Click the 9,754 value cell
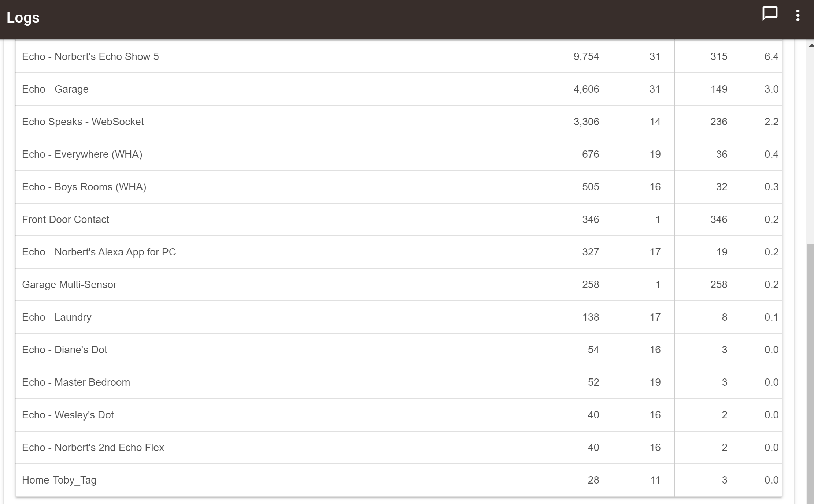This screenshot has height=504, width=814. pos(586,57)
